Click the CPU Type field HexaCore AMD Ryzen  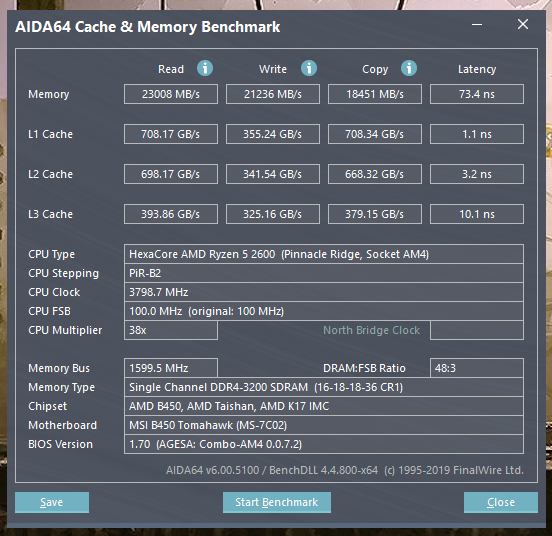324,254
